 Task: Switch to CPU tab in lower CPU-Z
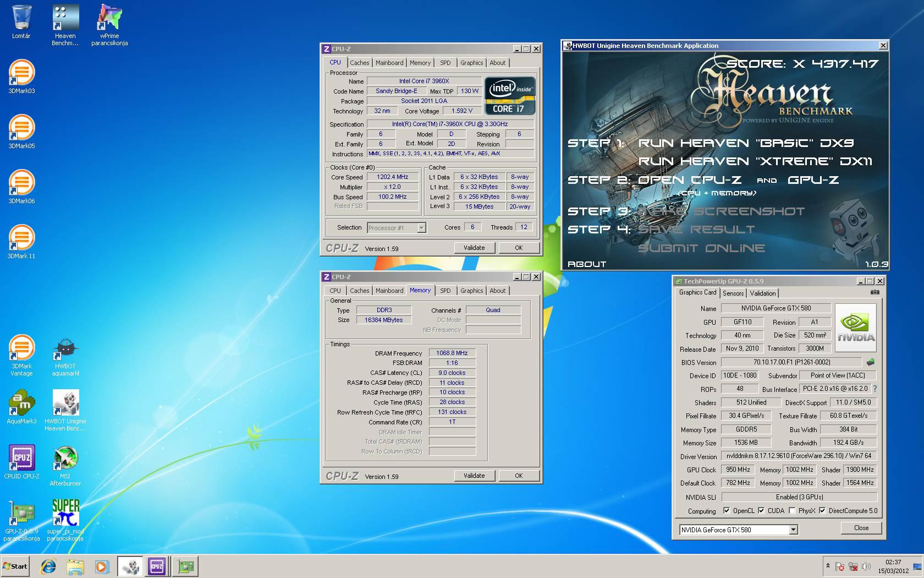coord(335,291)
